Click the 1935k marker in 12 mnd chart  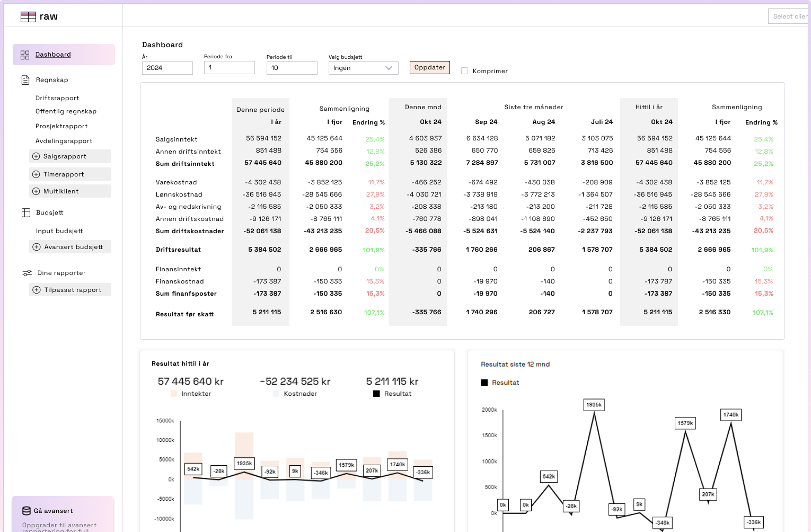[594, 405]
